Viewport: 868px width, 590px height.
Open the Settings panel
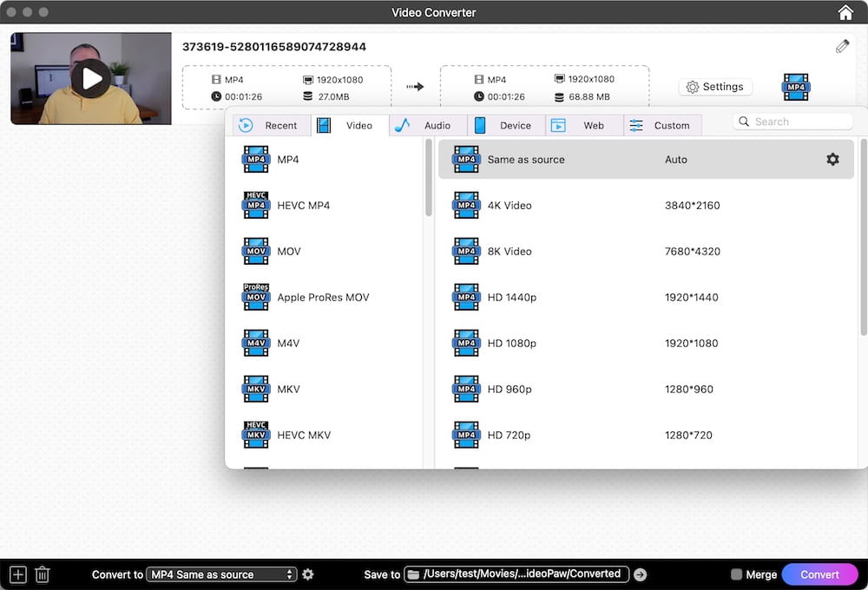(715, 86)
